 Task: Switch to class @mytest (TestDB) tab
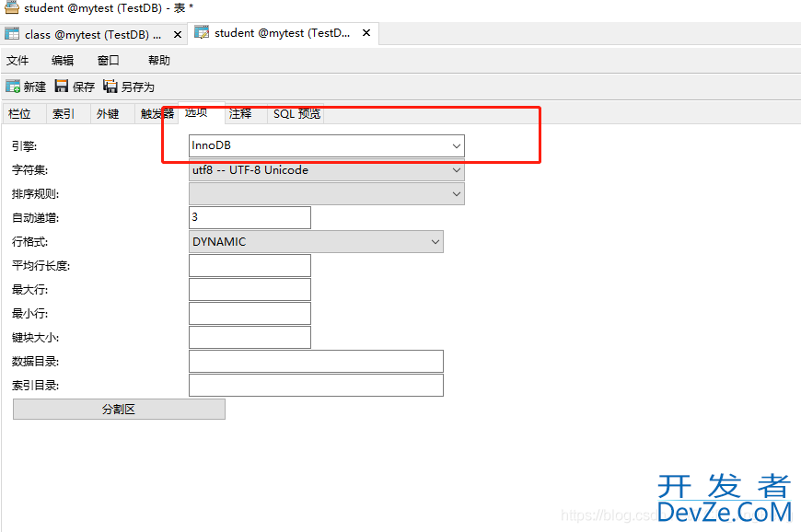point(93,35)
